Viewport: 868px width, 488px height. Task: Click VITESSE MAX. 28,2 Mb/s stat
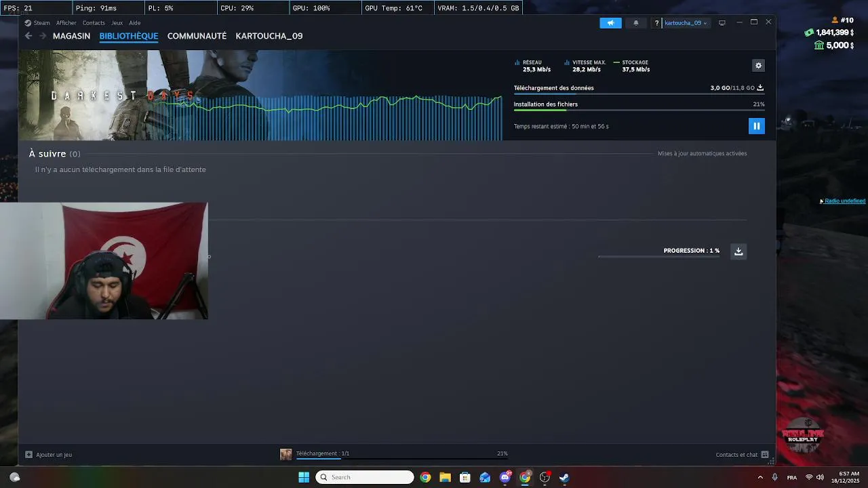[585, 66]
